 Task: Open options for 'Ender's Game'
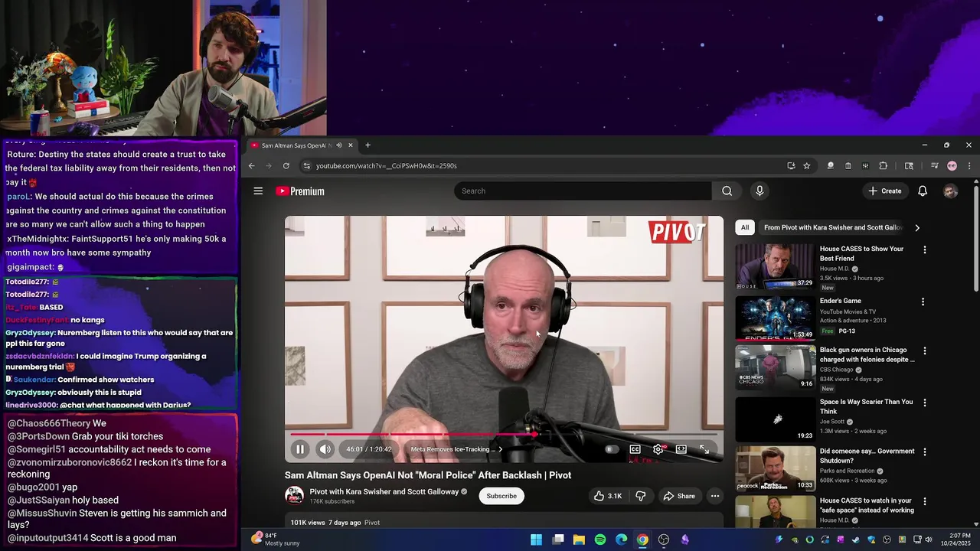pos(923,302)
